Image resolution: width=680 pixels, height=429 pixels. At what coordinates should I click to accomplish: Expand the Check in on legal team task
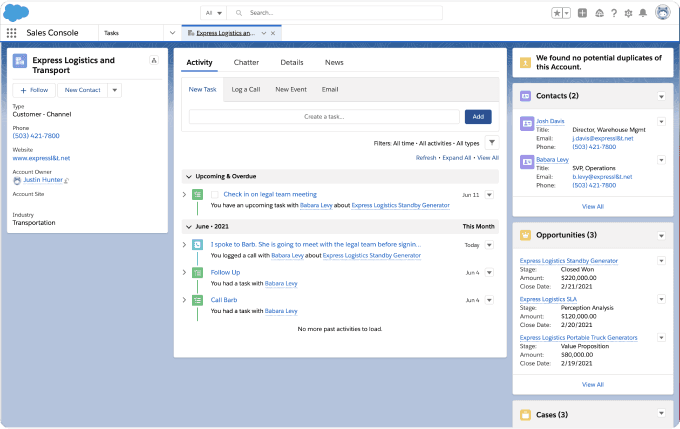point(184,194)
